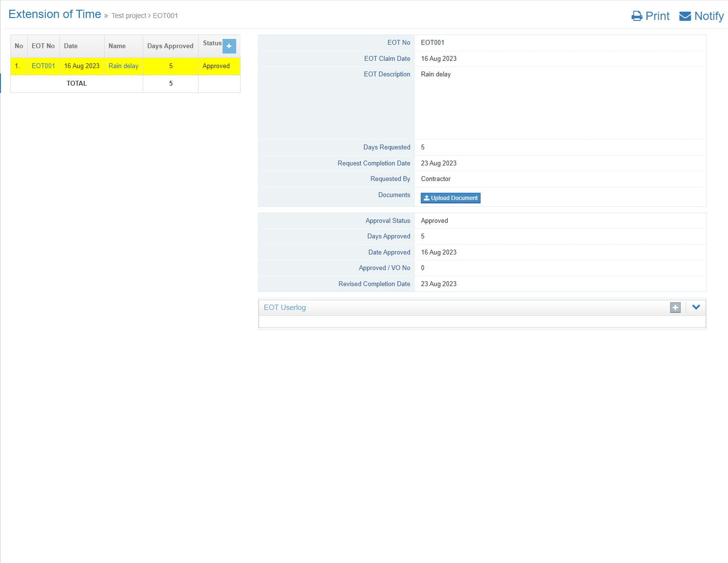Click the Date column header
The image size is (728, 563).
tap(71, 46)
